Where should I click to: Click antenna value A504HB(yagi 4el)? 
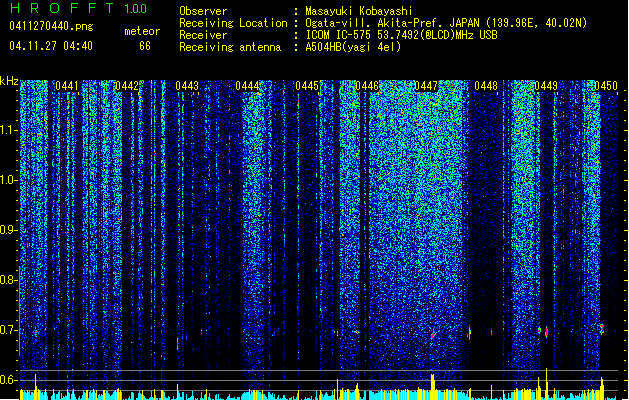(x=353, y=47)
